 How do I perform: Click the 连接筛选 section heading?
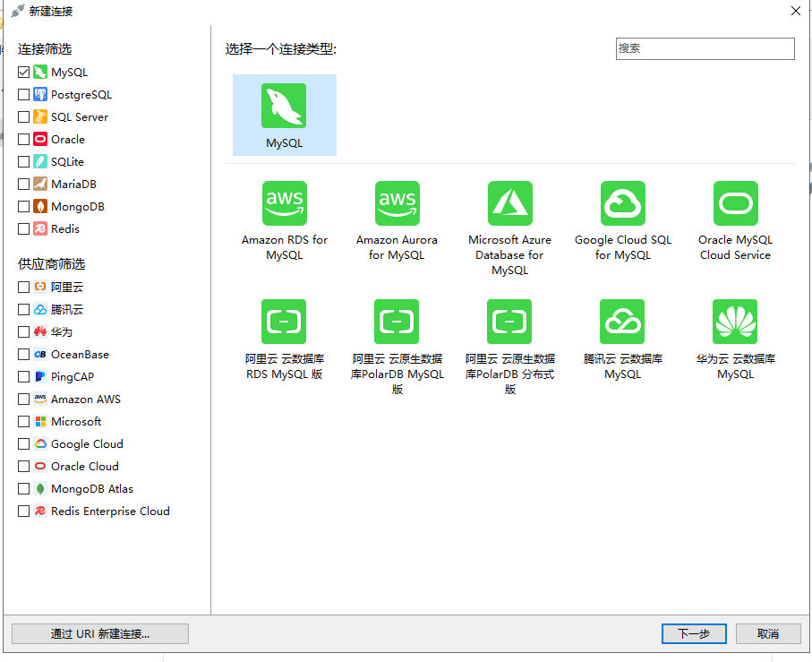coord(45,49)
